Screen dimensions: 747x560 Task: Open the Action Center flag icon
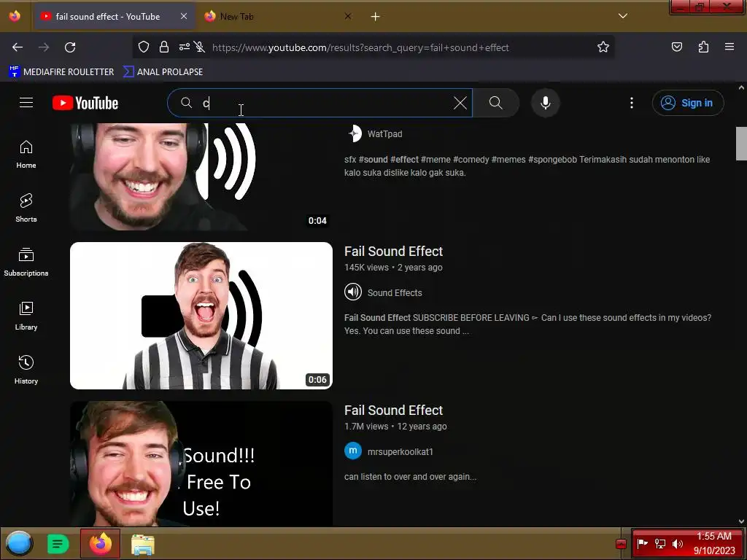click(643, 543)
